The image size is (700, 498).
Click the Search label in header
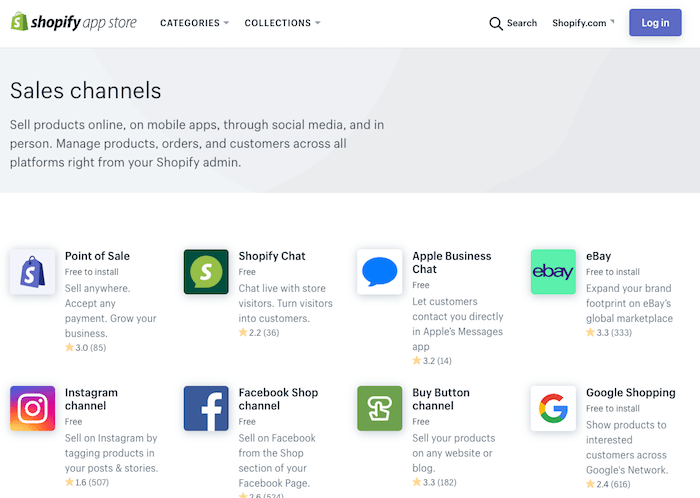(x=522, y=23)
